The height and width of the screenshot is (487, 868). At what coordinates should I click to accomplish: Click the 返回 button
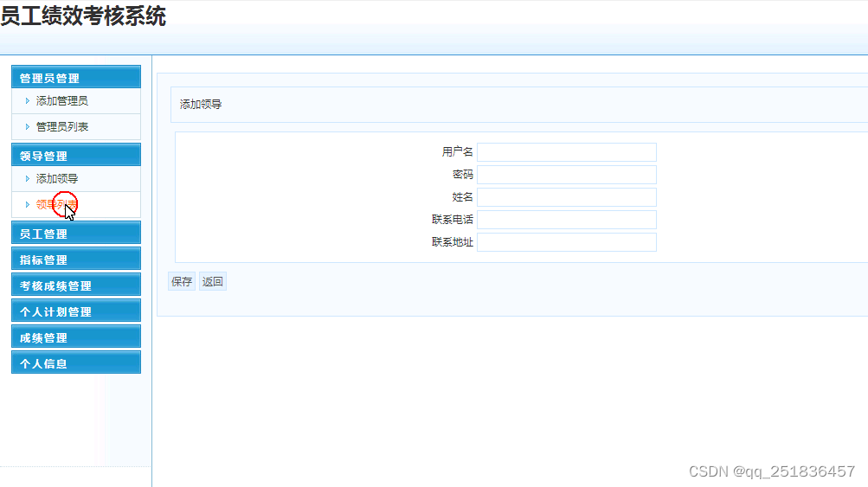coord(213,282)
